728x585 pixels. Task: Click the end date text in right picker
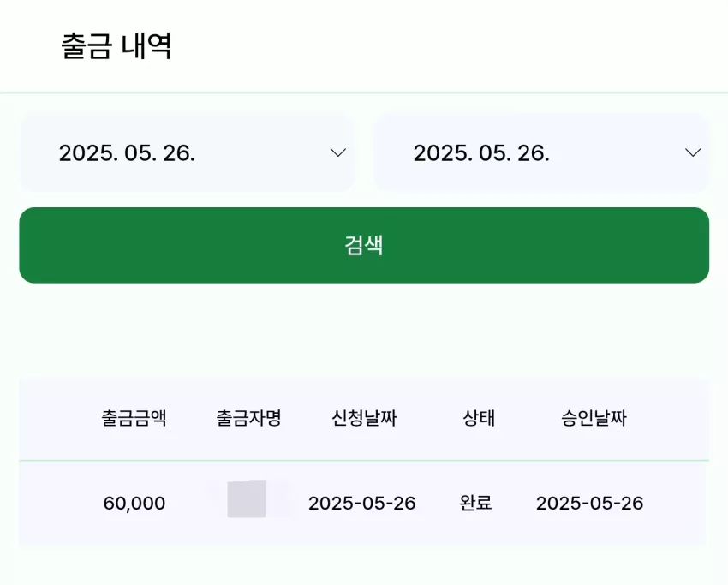pyautogui.click(x=481, y=152)
